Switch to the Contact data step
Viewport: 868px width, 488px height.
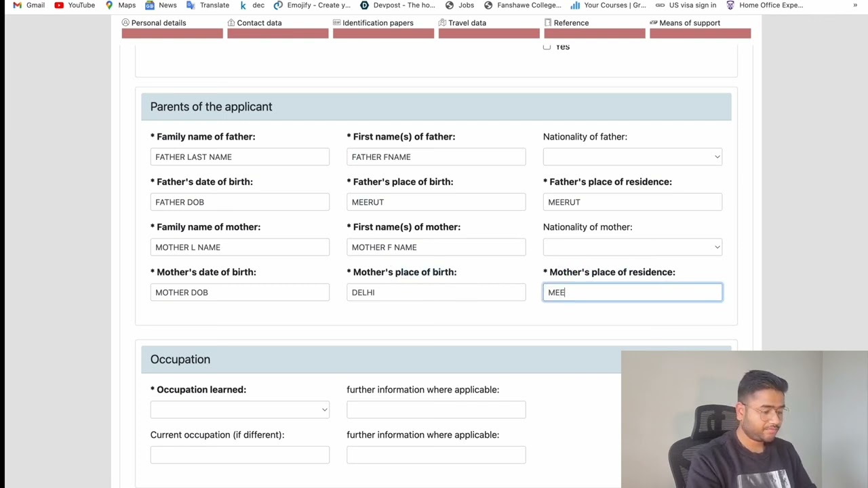tap(278, 27)
